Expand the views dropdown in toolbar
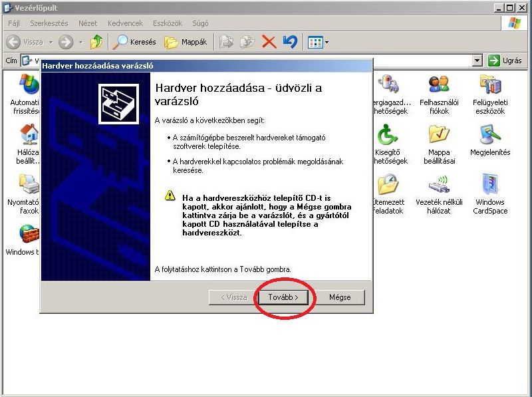 coord(326,43)
